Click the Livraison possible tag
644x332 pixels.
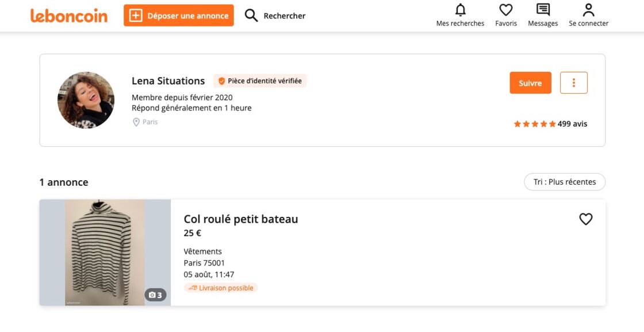(221, 288)
